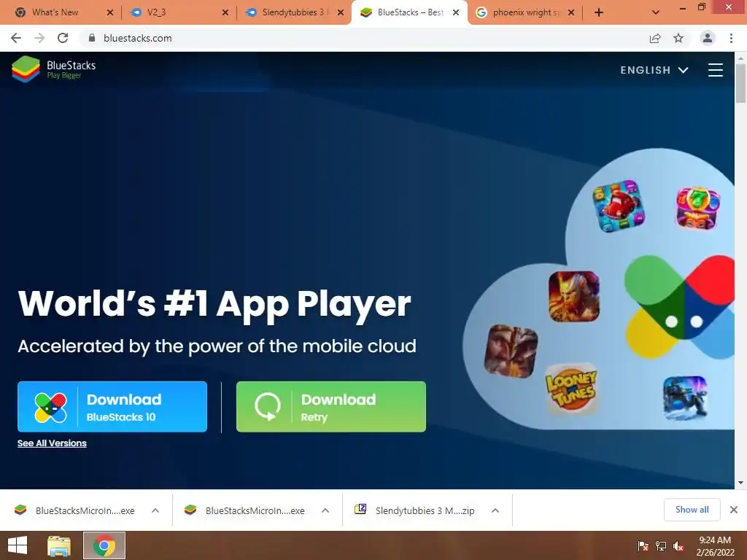View site info via lock icon
Image resolution: width=747 pixels, height=560 pixels.
click(92, 38)
